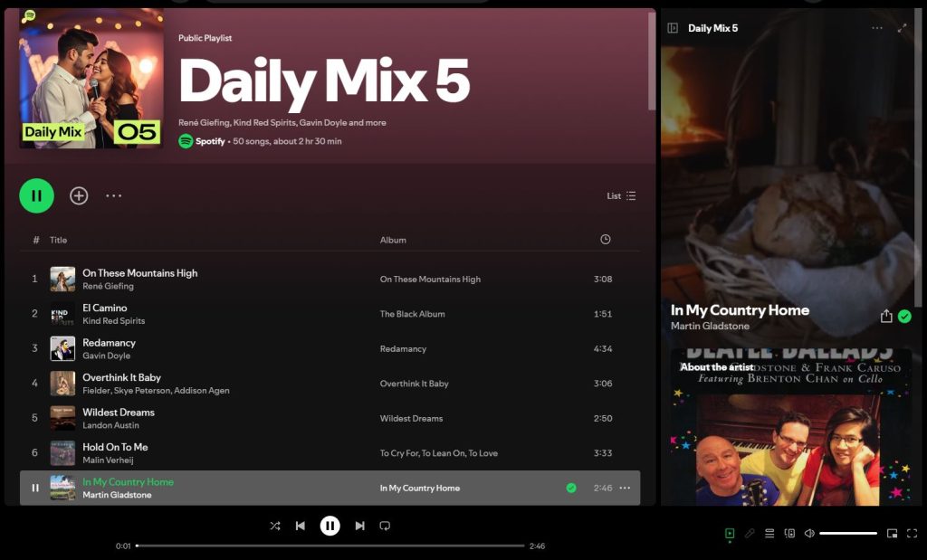Select track Wildest Dreams title
Image resolution: width=927 pixels, height=560 pixels.
click(119, 413)
